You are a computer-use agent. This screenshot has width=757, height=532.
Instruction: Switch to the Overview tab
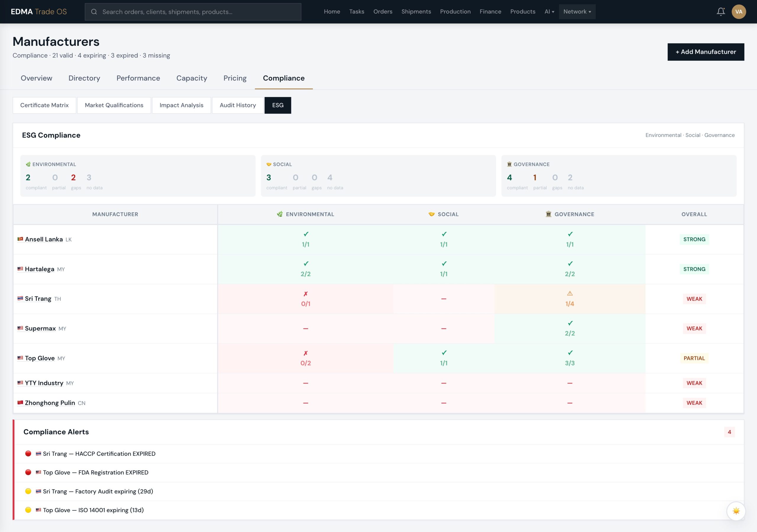[x=36, y=78]
